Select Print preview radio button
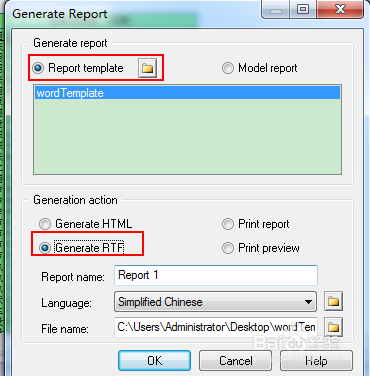This screenshot has width=370, height=376. point(228,248)
